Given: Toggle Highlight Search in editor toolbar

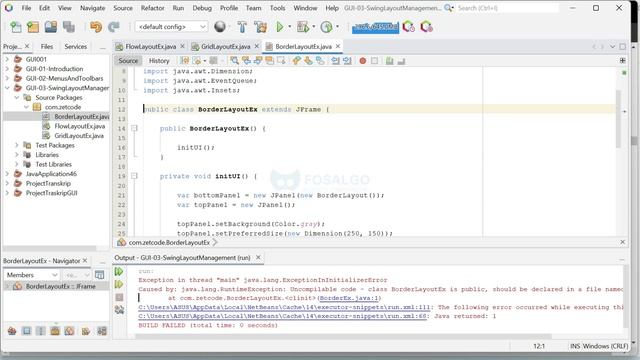Looking at the screenshot, I should (x=269, y=61).
